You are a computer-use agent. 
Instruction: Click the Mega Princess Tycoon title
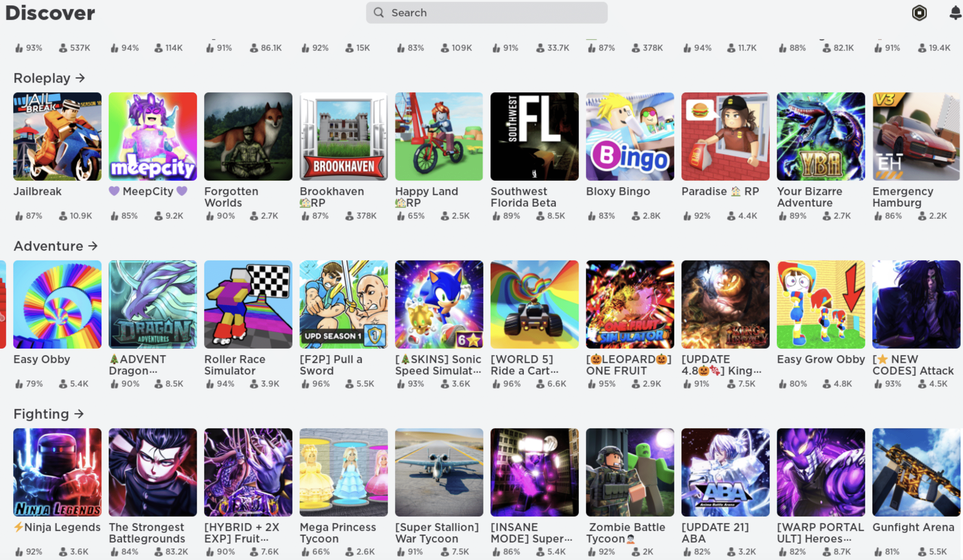pos(338,533)
